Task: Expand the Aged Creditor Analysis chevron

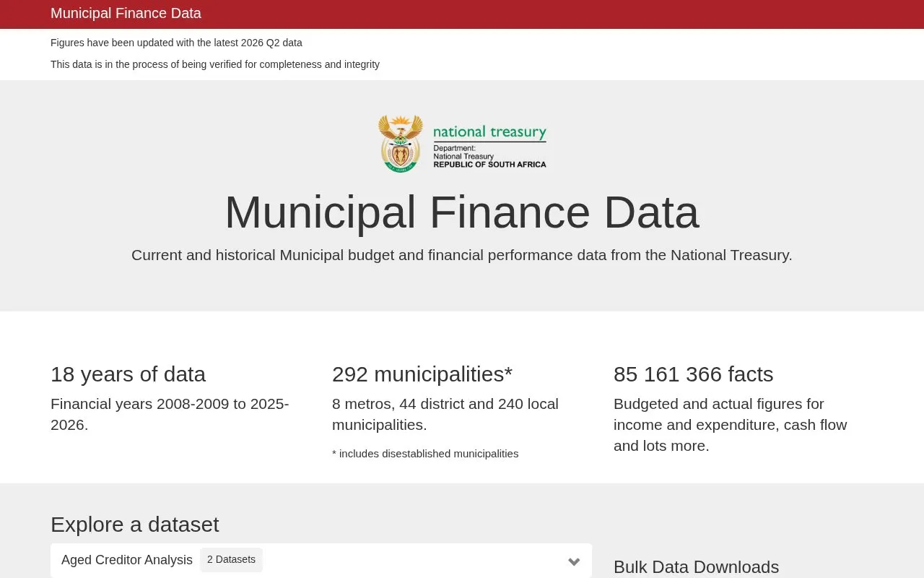Action: [574, 561]
